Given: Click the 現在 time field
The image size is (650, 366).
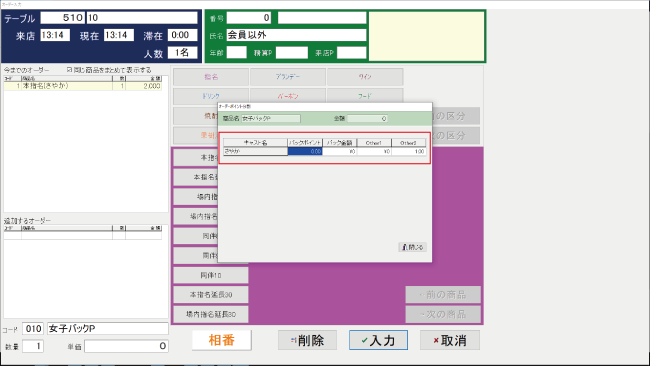Looking at the screenshot, I should click(119, 35).
